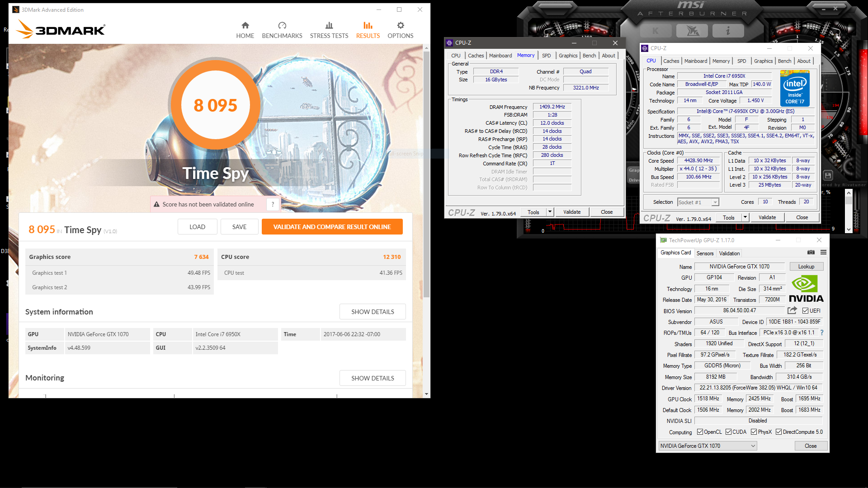Click NVIDIA logo in GPU-Z
Screen dimensions: 868x488
pos(806,289)
